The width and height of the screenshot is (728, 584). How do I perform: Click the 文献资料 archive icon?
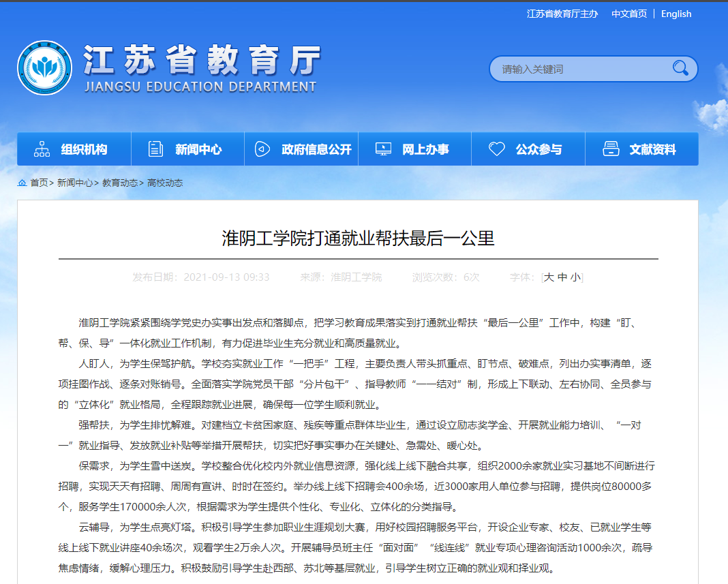click(x=611, y=149)
